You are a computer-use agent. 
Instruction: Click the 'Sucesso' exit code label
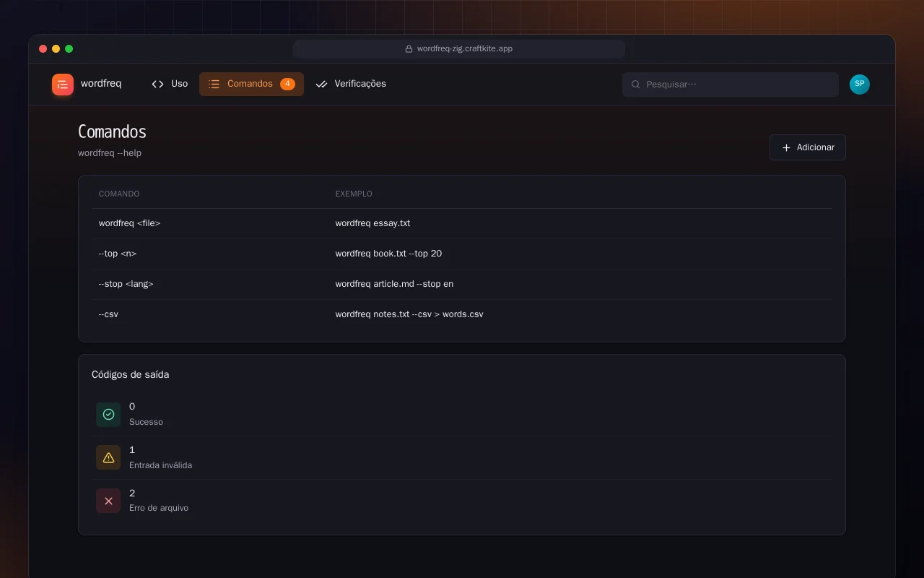[146, 422]
